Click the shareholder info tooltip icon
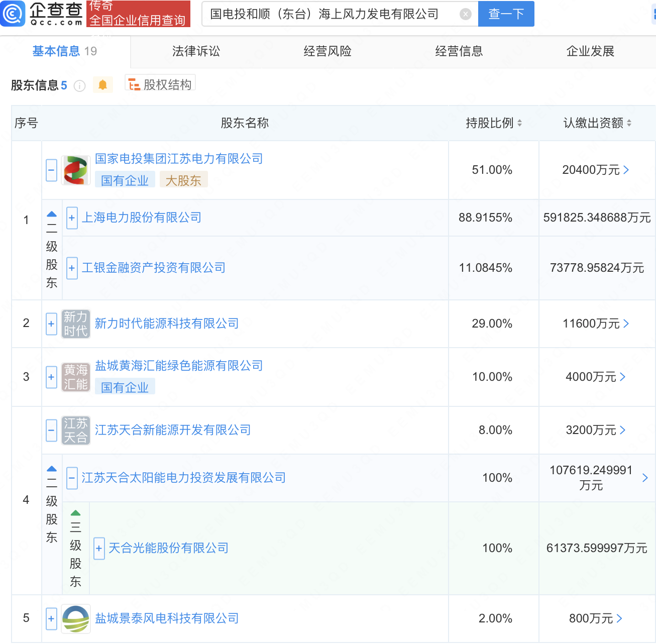Viewport: 656px width, 644px height. point(79,86)
